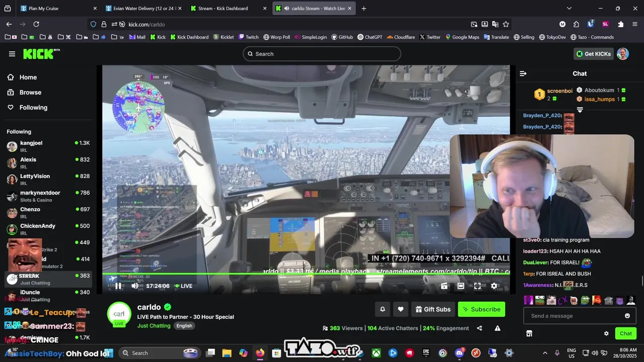Send message with green Chat button

click(x=626, y=333)
